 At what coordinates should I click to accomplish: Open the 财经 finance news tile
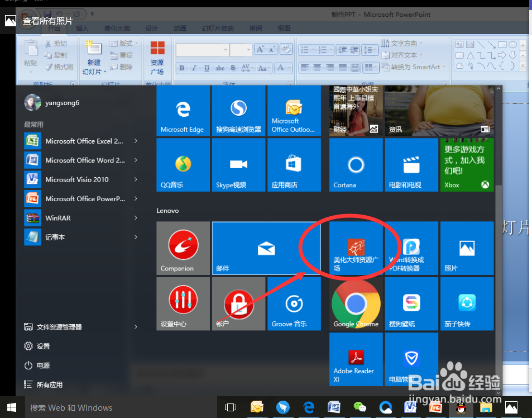(356, 111)
